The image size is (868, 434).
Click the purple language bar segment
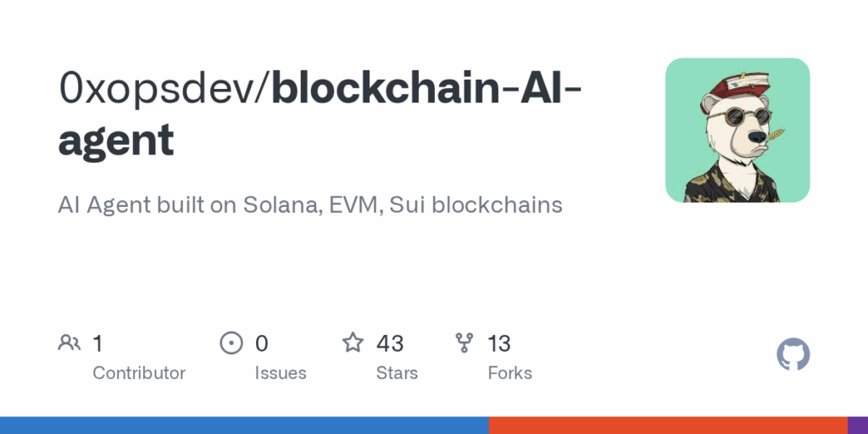[858, 426]
